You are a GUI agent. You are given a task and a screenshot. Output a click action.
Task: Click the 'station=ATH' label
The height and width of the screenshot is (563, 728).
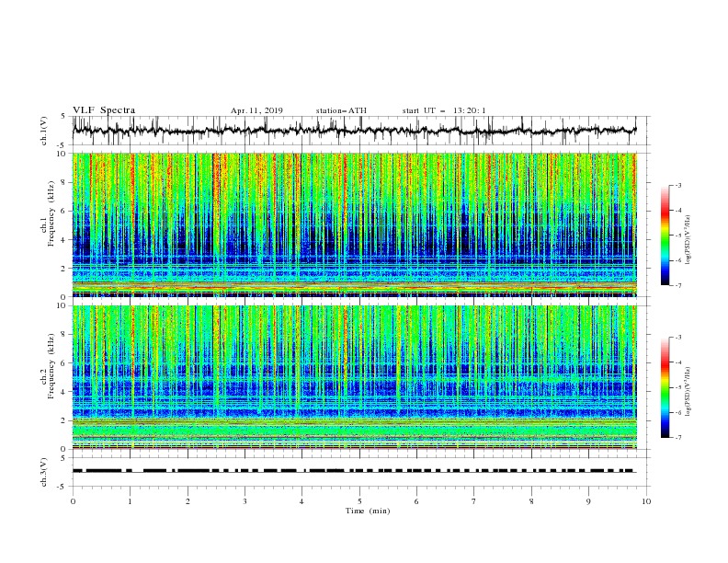341,110
